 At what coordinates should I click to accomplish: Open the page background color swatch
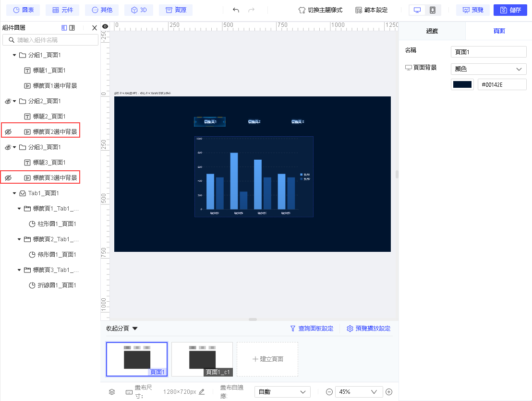(x=462, y=84)
